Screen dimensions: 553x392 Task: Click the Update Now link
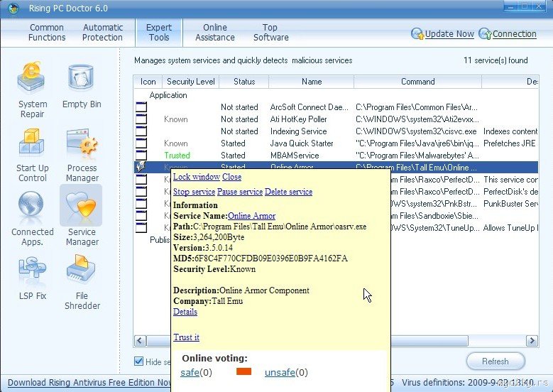[x=449, y=34]
